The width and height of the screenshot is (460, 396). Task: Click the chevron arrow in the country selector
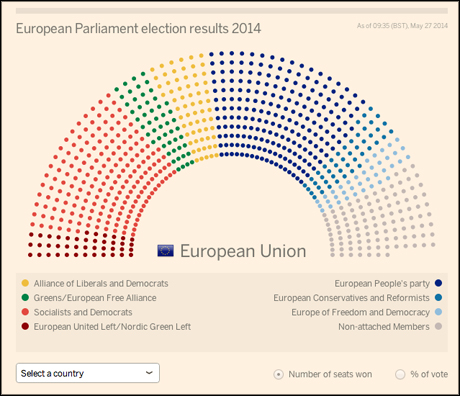pyautogui.click(x=149, y=373)
